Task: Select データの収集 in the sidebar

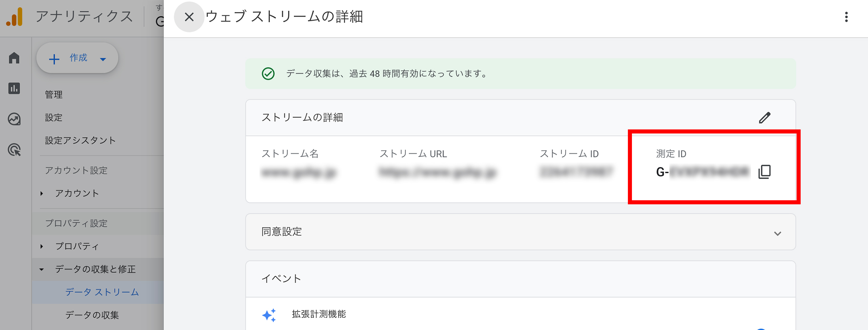Action: [93, 315]
